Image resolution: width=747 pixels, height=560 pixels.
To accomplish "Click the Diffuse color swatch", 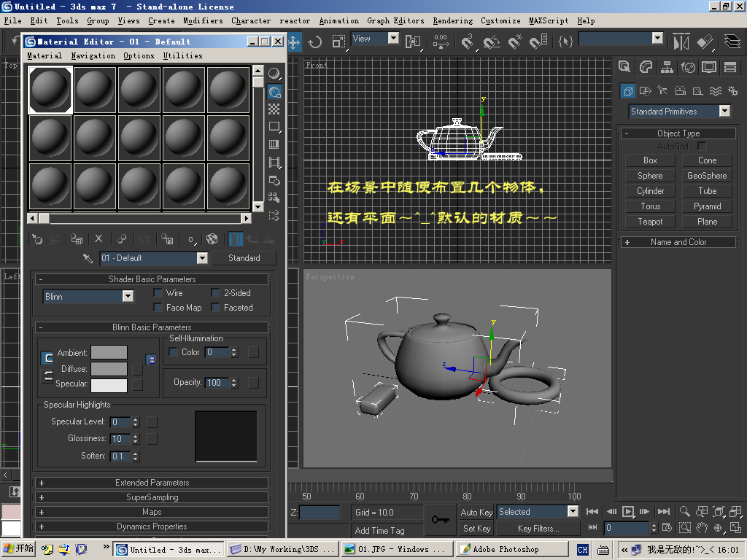I will click(109, 369).
